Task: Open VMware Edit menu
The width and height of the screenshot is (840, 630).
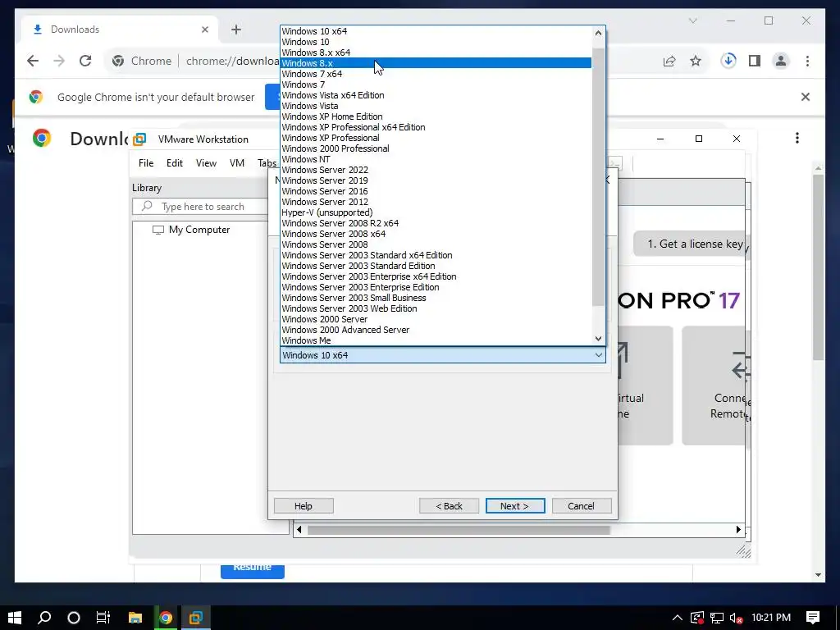Action: click(175, 163)
